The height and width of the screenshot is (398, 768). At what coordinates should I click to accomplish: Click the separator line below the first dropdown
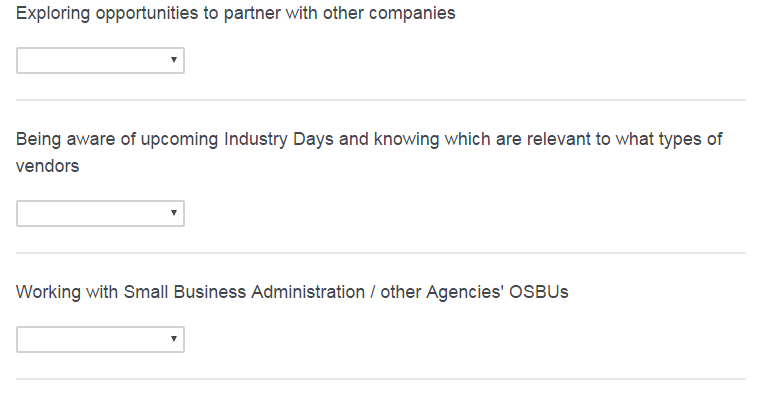tap(381, 100)
